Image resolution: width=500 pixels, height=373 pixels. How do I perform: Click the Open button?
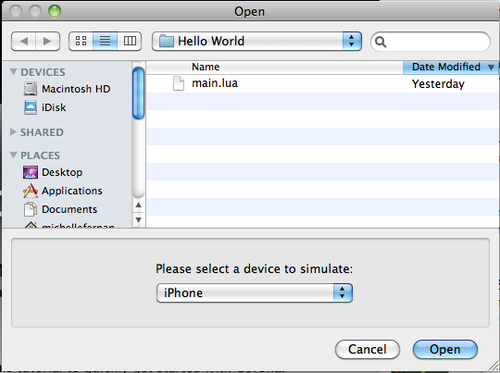pyautogui.click(x=445, y=349)
